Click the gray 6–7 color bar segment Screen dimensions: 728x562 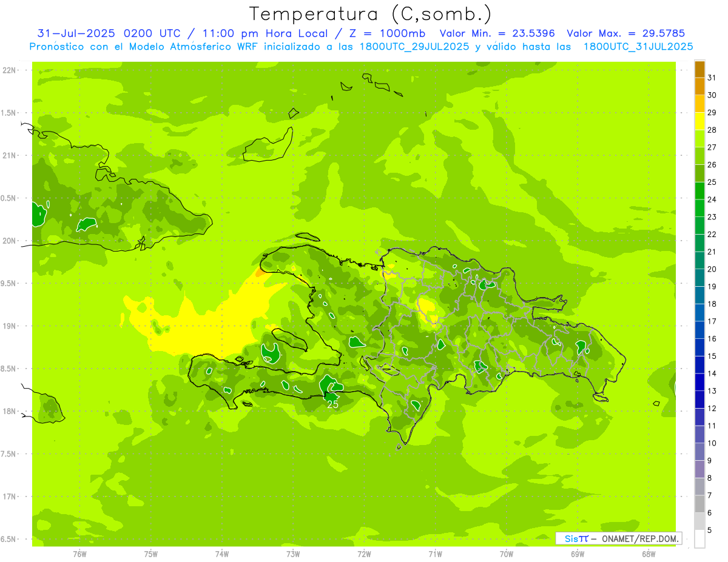click(x=699, y=504)
